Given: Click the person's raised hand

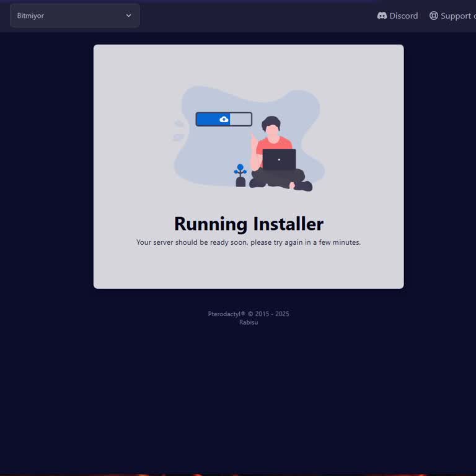Looking at the screenshot, I should coord(253,141).
